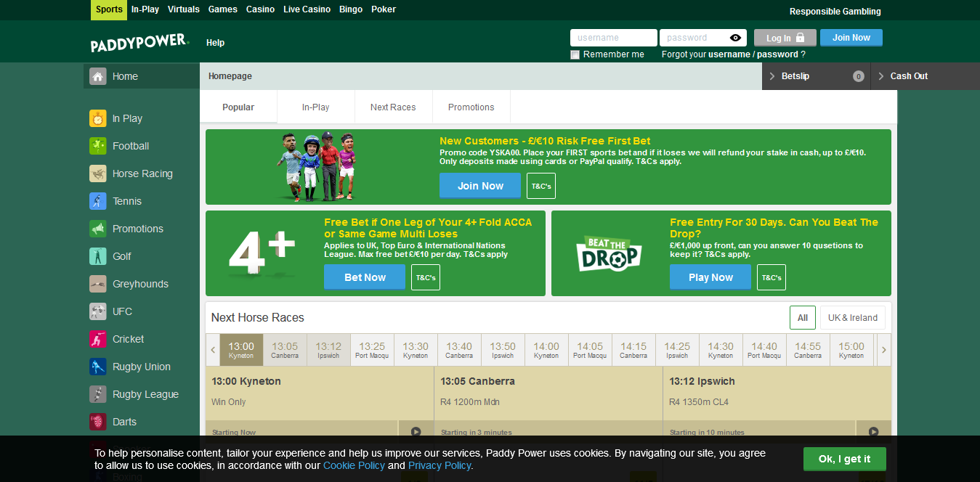980x482 pixels.
Task: Open Promotions megaphone icon
Action: tap(98, 229)
